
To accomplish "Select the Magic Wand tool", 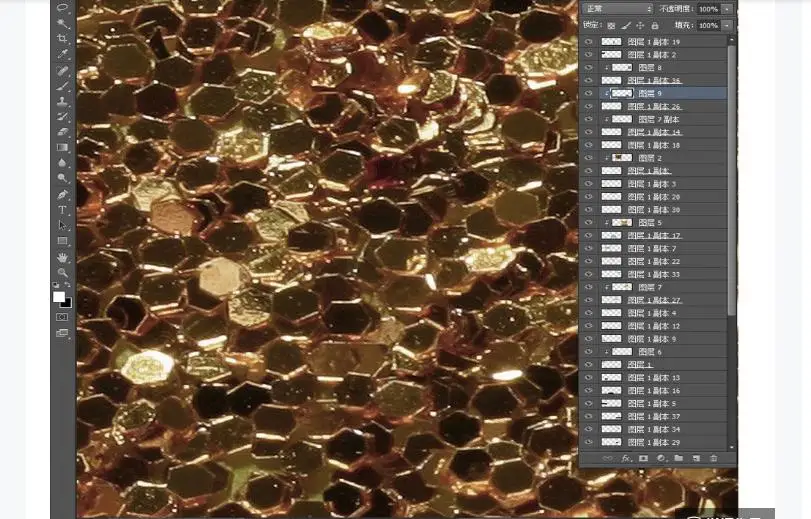I will click(62, 24).
